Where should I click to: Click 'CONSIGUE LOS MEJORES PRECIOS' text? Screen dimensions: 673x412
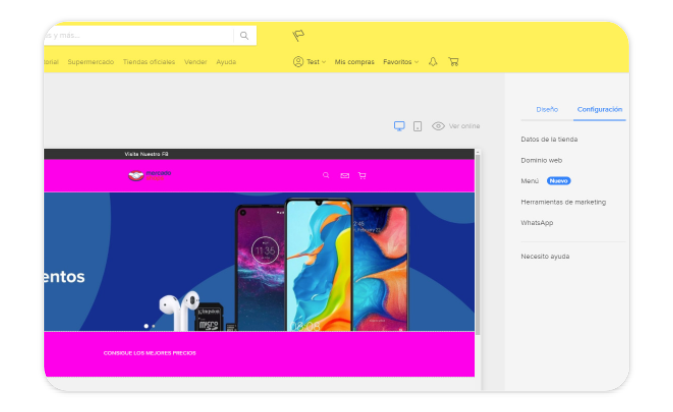coord(149,353)
